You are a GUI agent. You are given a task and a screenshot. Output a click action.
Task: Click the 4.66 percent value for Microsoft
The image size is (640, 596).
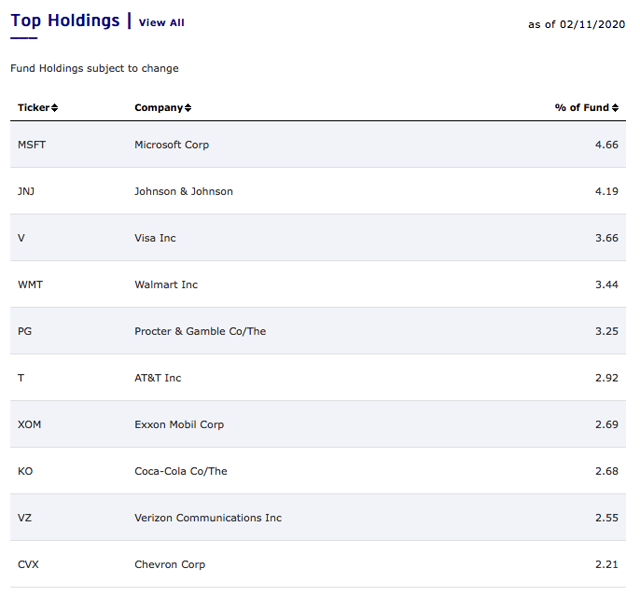coord(607,145)
